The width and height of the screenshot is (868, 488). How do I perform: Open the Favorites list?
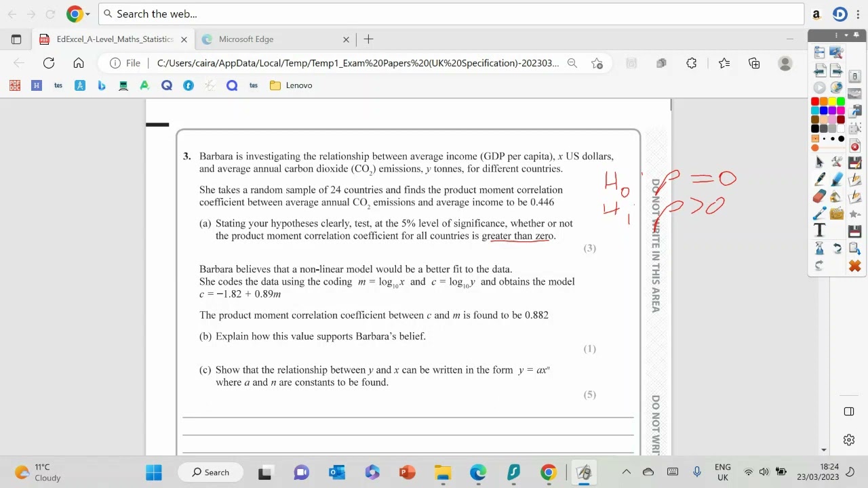click(x=724, y=63)
